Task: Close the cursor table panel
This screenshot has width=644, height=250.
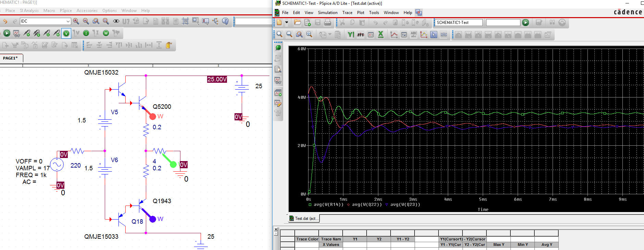Action: point(276,229)
